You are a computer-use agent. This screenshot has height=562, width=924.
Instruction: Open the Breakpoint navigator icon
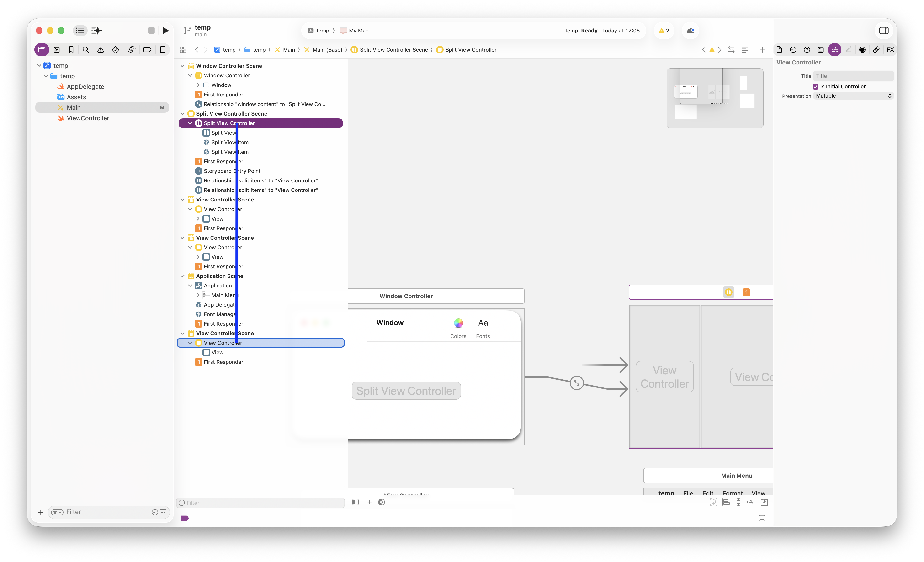click(147, 49)
